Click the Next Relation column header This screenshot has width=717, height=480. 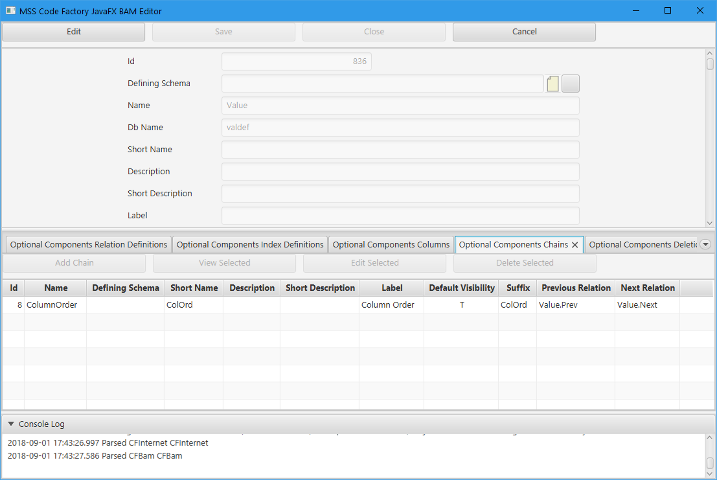pyautogui.click(x=646, y=288)
